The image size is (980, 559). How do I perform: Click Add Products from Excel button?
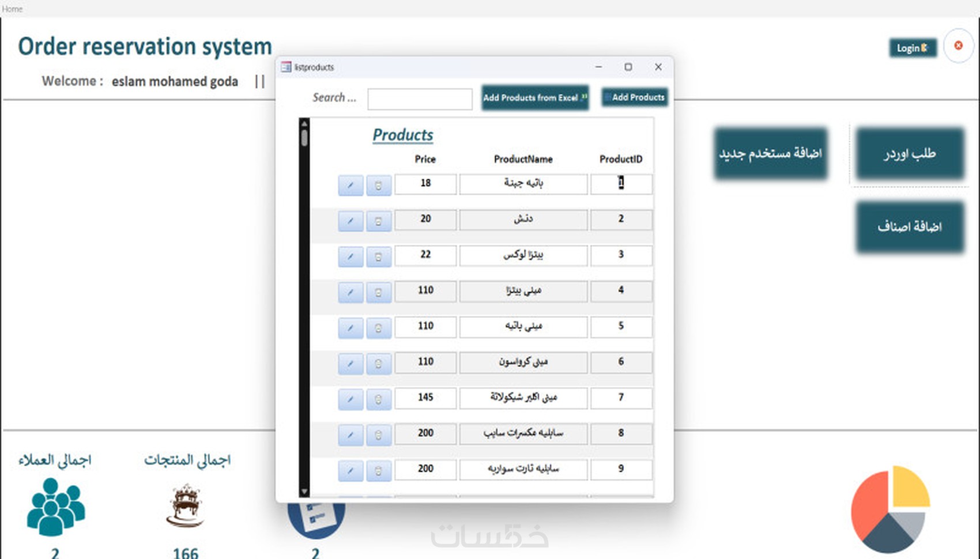[535, 97]
